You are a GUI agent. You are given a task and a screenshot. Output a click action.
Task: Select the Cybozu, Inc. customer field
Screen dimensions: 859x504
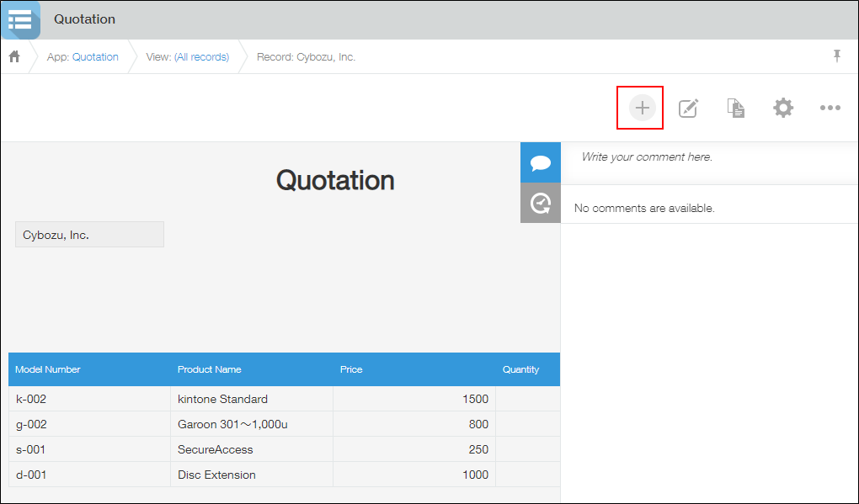pyautogui.click(x=88, y=234)
